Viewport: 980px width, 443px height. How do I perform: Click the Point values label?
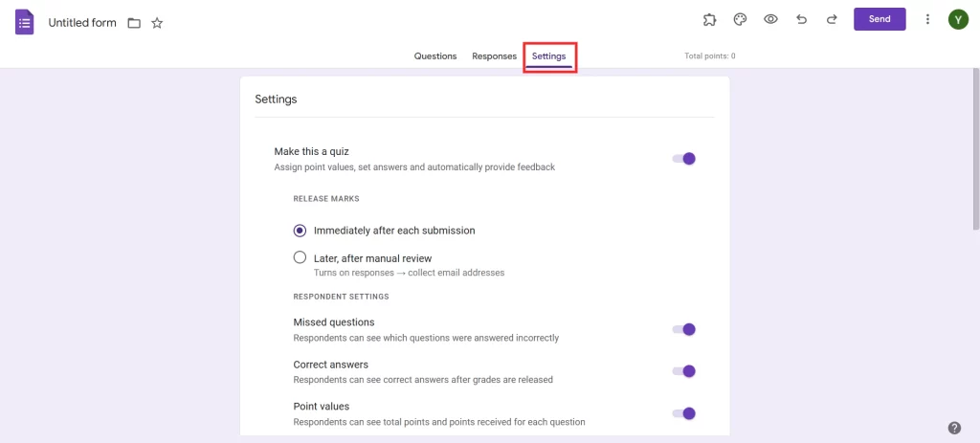[x=322, y=406]
